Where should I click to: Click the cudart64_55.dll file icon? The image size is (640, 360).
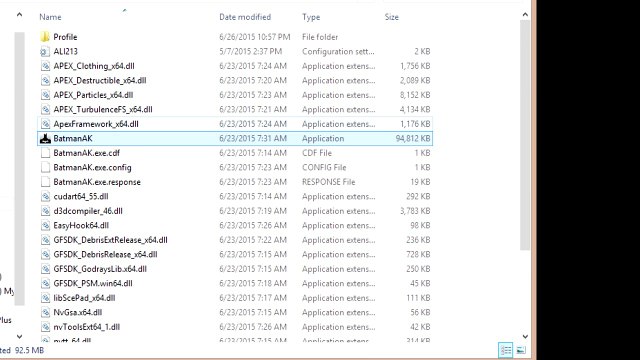tap(45, 196)
